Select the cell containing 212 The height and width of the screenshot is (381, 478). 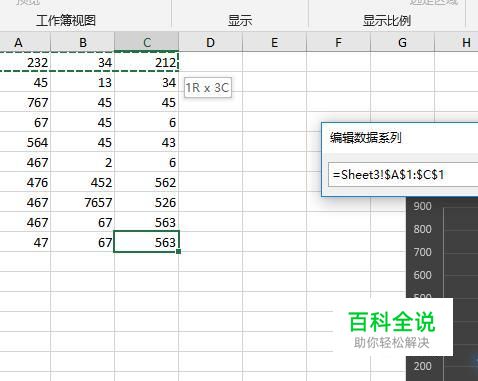click(x=147, y=62)
